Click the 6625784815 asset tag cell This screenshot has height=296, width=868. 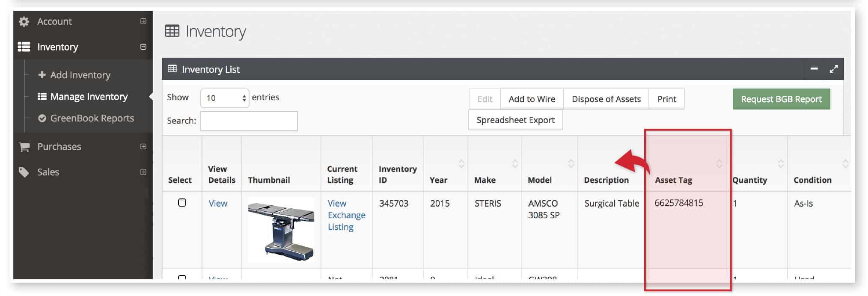coord(679,203)
